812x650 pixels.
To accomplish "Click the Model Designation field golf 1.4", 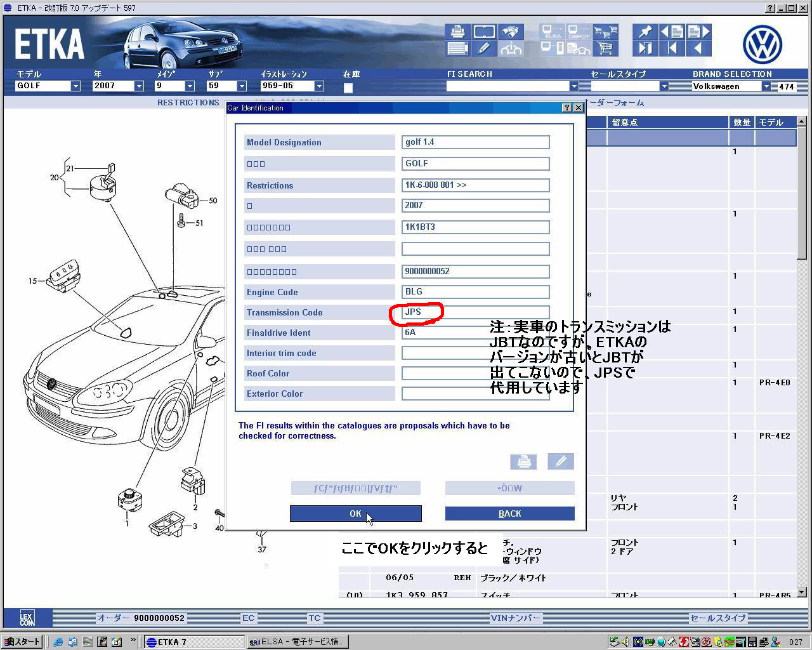I will point(475,142).
